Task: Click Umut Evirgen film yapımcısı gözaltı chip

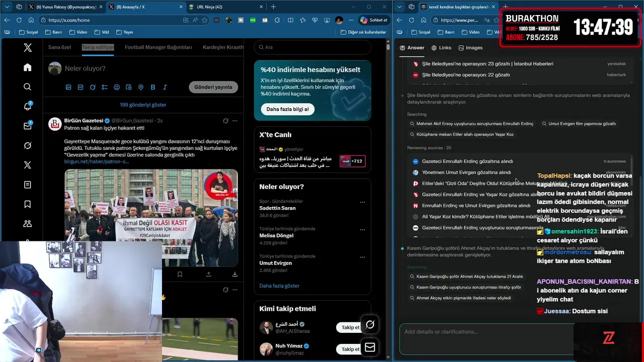Action: pyautogui.click(x=579, y=124)
